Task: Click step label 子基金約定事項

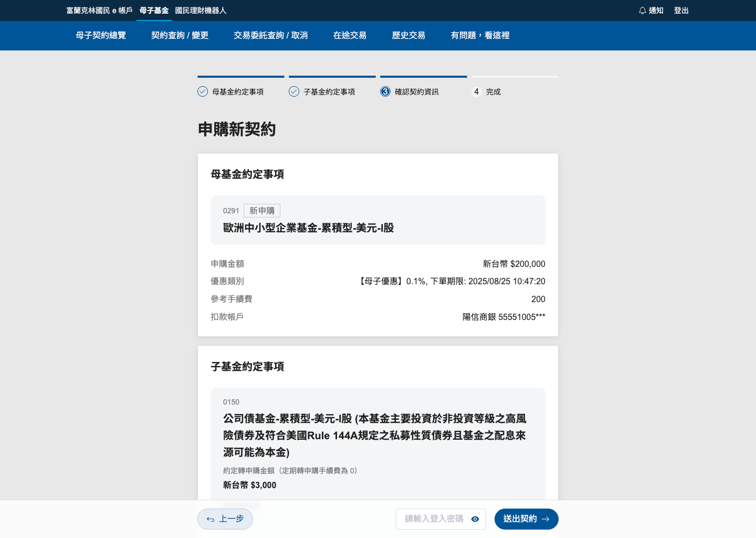Action: tap(329, 92)
